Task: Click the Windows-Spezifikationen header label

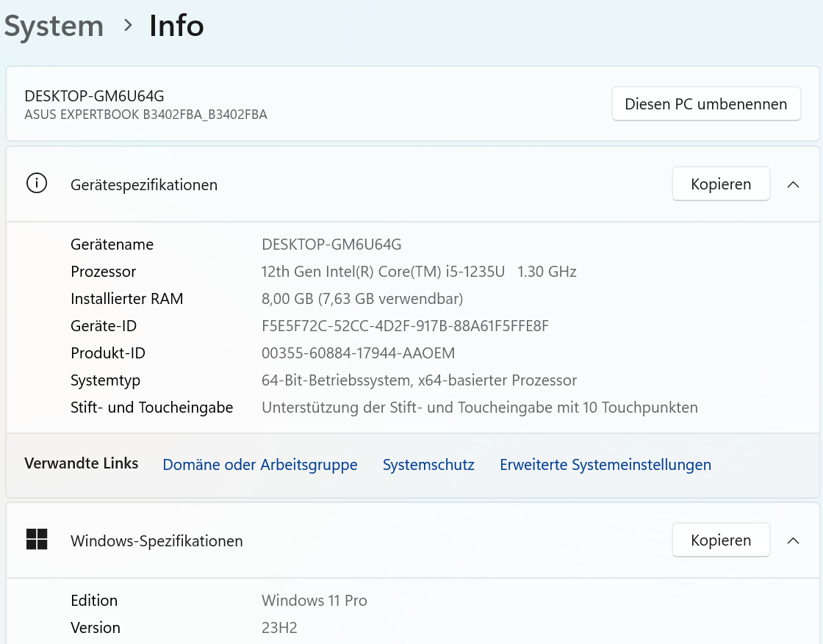Action: coord(157,541)
